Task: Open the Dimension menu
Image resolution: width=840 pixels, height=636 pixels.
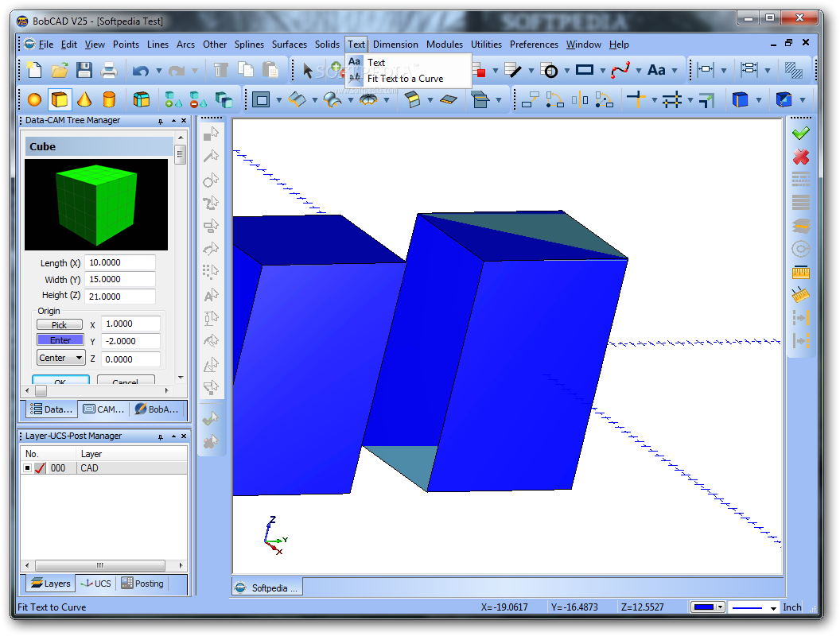Action: (x=395, y=45)
